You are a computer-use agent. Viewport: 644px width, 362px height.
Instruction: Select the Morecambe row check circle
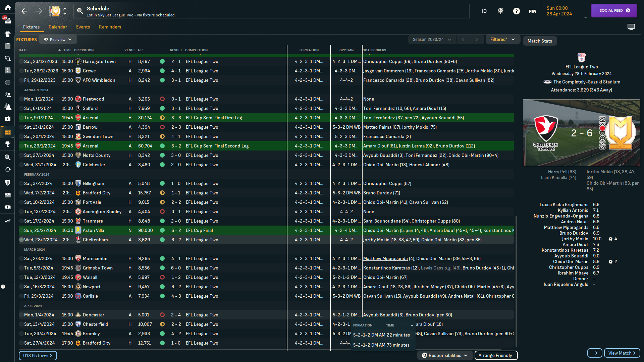[21, 258]
